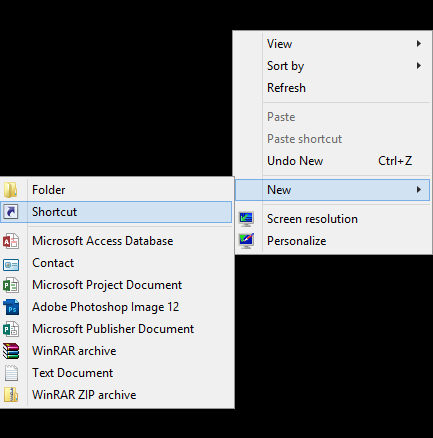This screenshot has width=433, height=438.
Task: Expand the Sort by submenu arrow
Action: click(x=419, y=66)
